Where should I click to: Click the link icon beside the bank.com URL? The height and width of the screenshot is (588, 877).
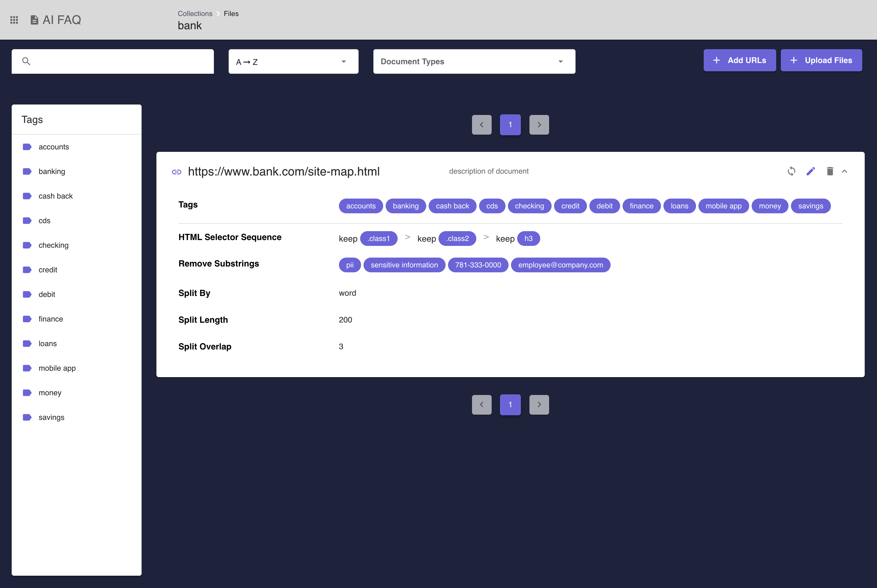point(176,172)
